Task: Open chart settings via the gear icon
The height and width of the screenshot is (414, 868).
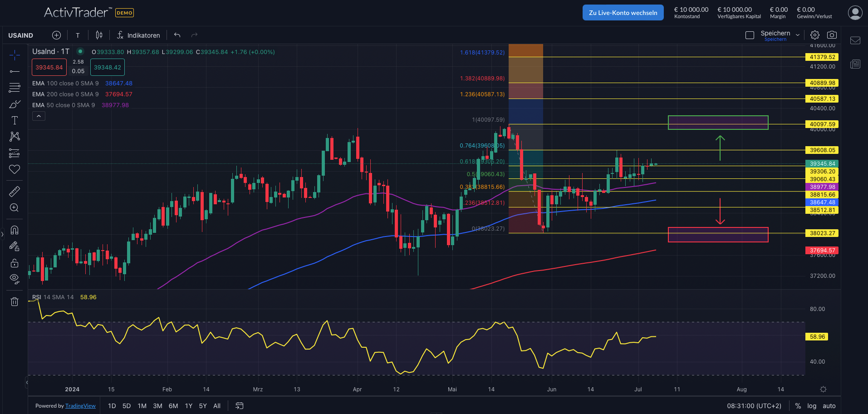Action: (x=814, y=34)
